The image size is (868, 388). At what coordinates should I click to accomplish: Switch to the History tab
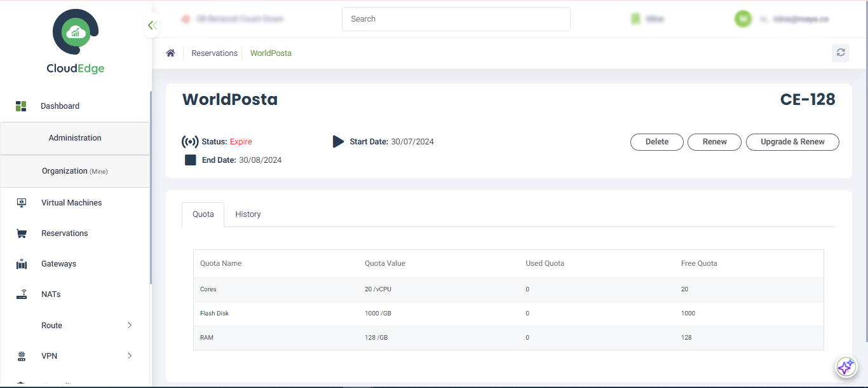[x=248, y=214]
